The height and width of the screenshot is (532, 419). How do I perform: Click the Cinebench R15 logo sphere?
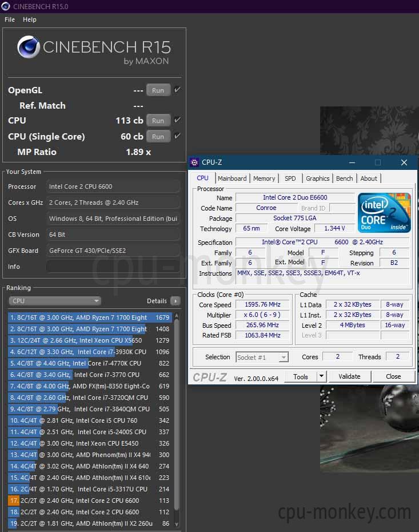[x=29, y=47]
